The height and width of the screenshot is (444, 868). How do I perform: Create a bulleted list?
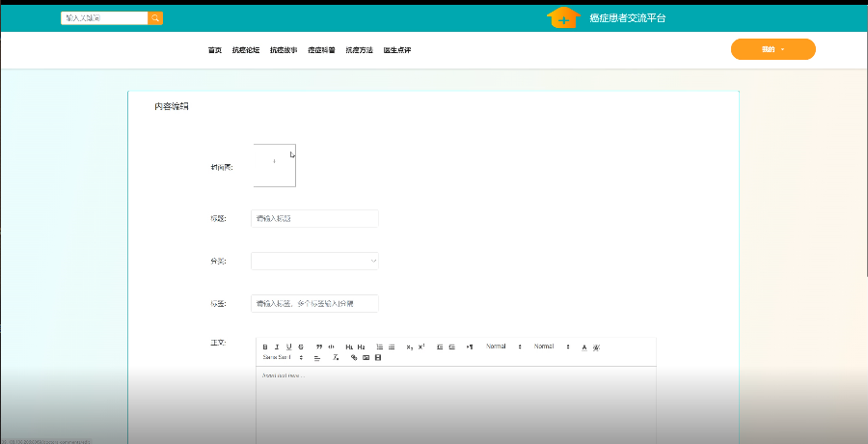(x=392, y=347)
